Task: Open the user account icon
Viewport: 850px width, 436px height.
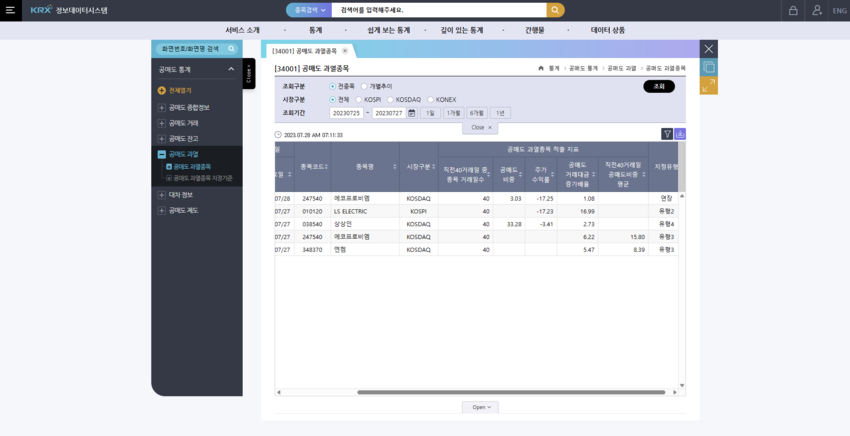Action: click(x=817, y=10)
